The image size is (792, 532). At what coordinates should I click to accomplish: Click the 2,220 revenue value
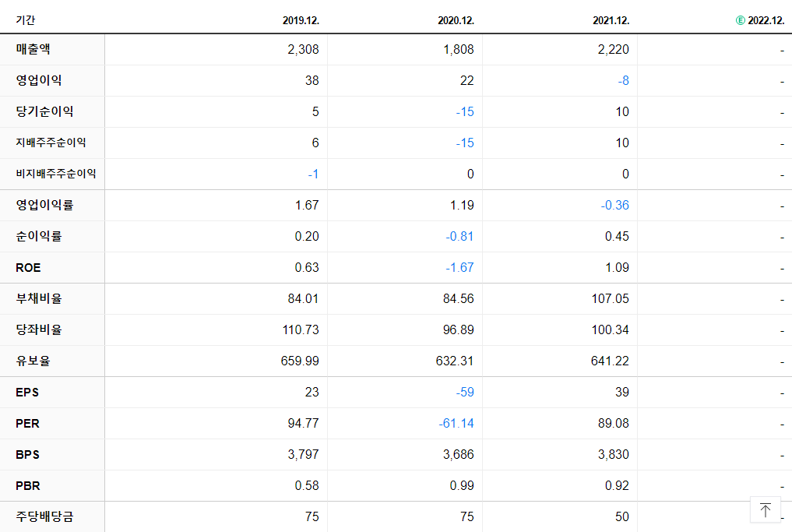[x=613, y=50]
